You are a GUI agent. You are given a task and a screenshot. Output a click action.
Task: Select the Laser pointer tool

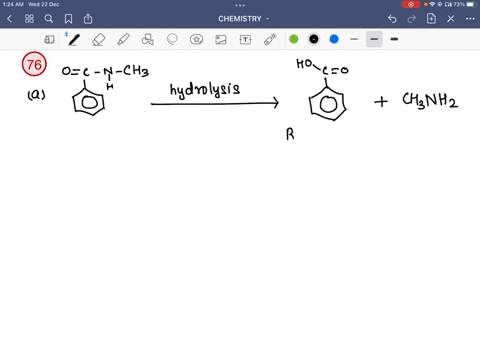(x=270, y=40)
